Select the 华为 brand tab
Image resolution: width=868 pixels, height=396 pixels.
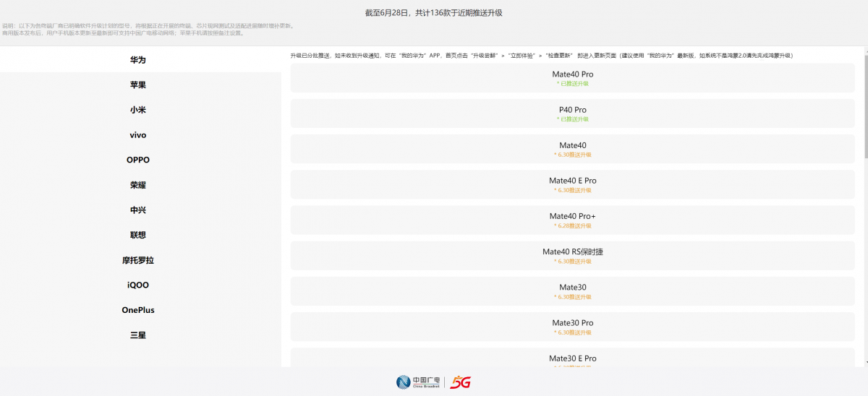[x=140, y=60]
